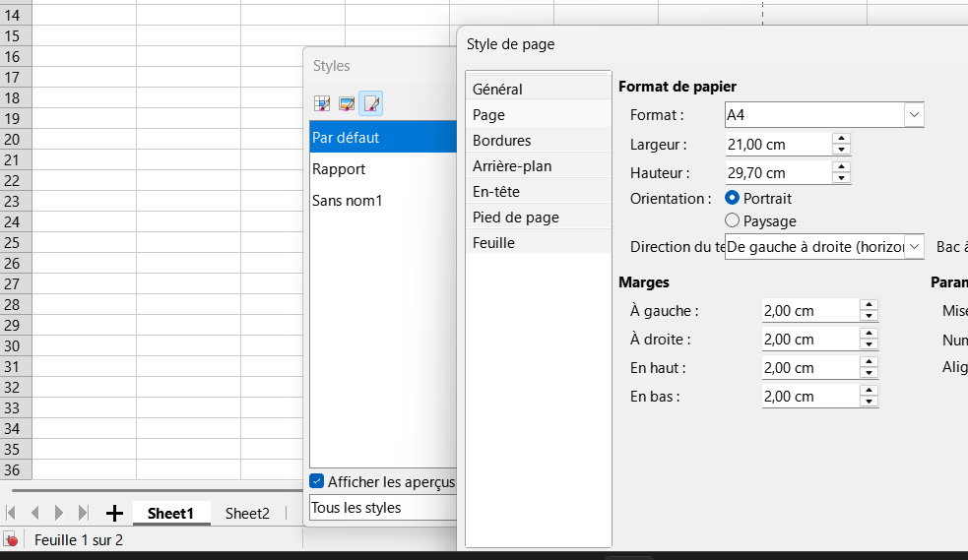Open the En-tête tab

[496, 192]
